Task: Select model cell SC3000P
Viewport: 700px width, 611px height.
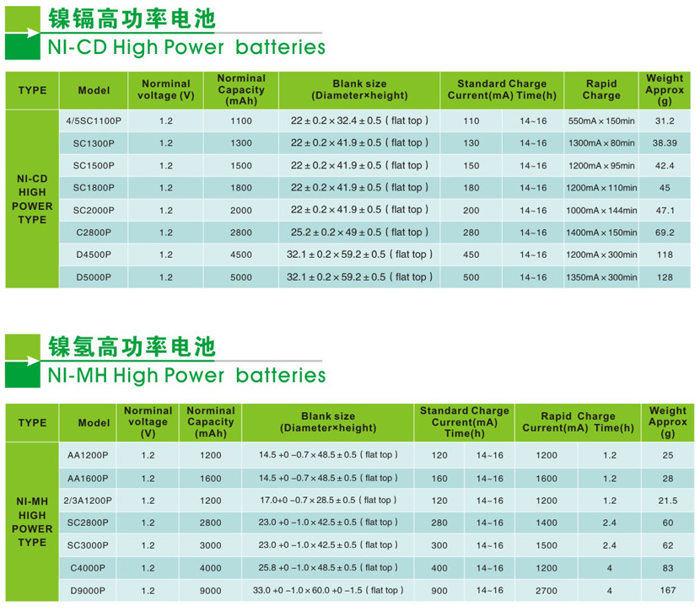Action: [88, 545]
